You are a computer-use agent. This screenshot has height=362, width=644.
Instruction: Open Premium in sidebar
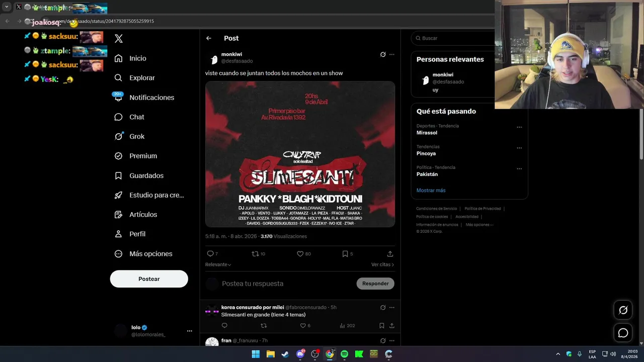[135, 156]
